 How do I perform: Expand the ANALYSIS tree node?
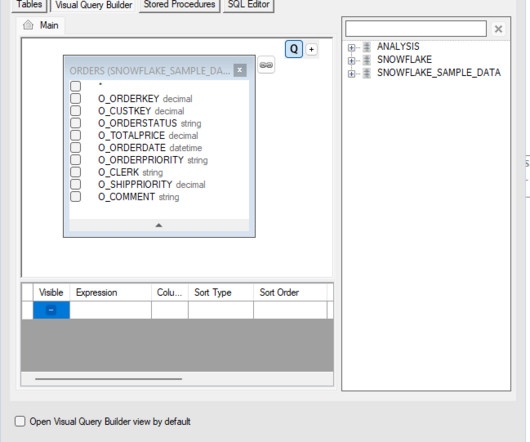click(352, 48)
